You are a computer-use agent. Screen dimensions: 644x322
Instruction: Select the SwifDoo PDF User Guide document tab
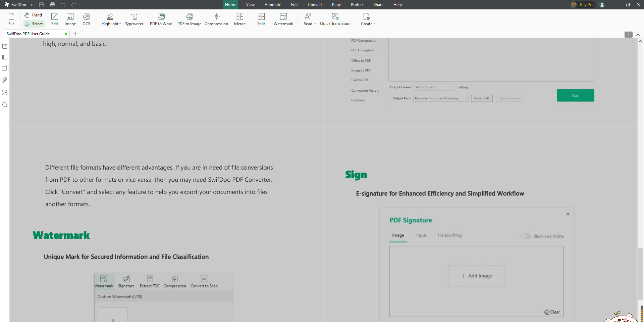point(36,34)
